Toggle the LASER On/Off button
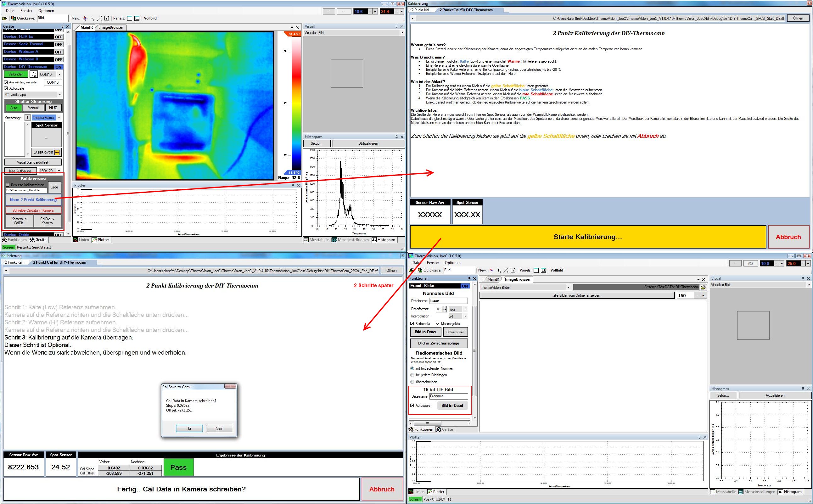 [x=46, y=152]
